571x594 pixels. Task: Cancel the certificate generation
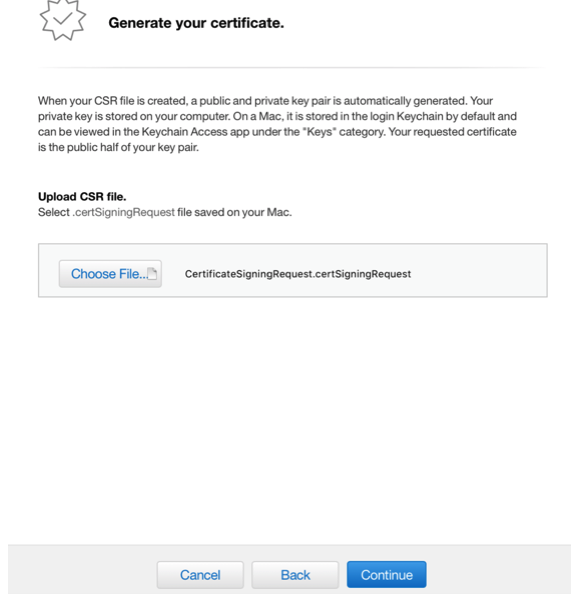coord(200,575)
